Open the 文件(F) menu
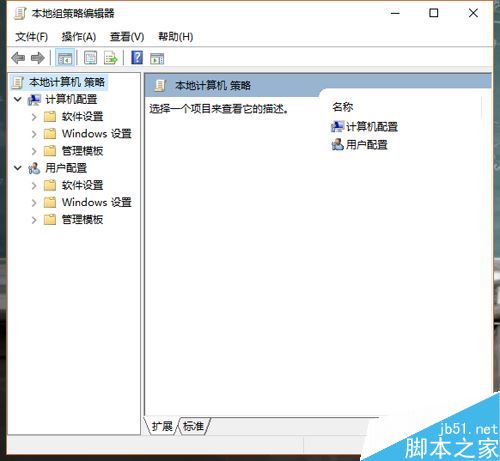This screenshot has height=461, width=500. point(32,37)
